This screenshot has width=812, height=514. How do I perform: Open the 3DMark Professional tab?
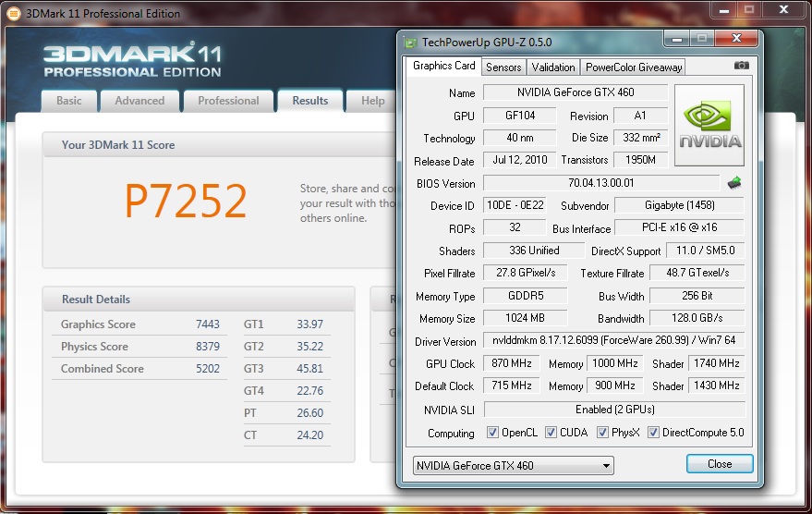228,101
